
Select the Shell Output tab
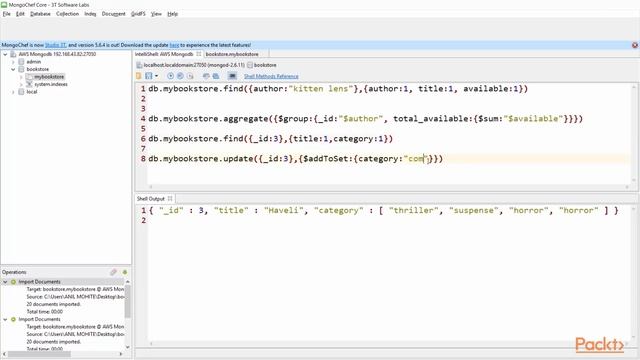(x=151, y=199)
